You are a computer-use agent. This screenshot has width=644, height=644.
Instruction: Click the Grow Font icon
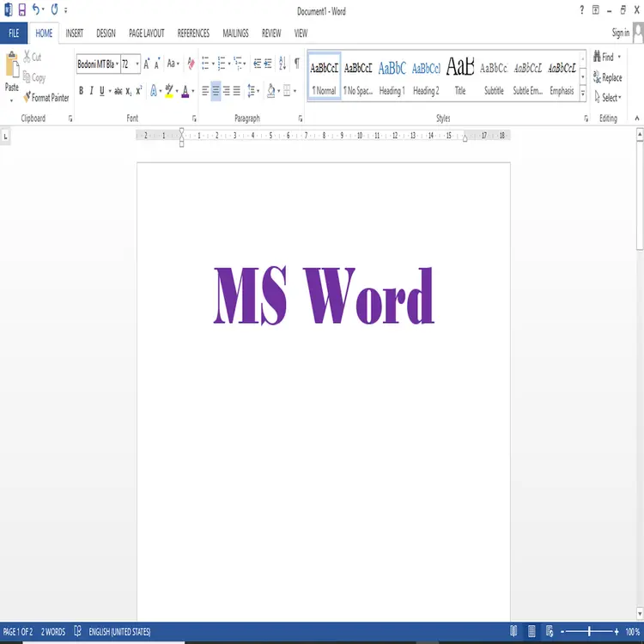tap(147, 64)
